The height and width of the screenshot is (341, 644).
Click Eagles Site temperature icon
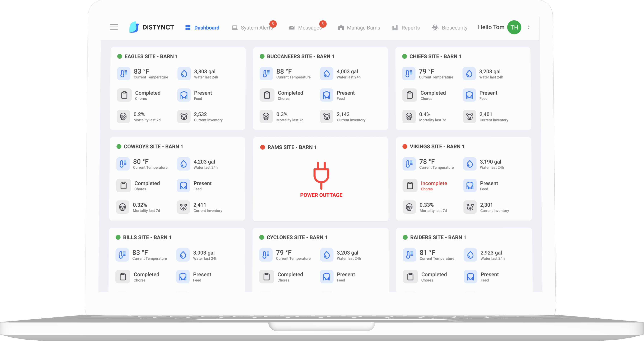click(123, 73)
